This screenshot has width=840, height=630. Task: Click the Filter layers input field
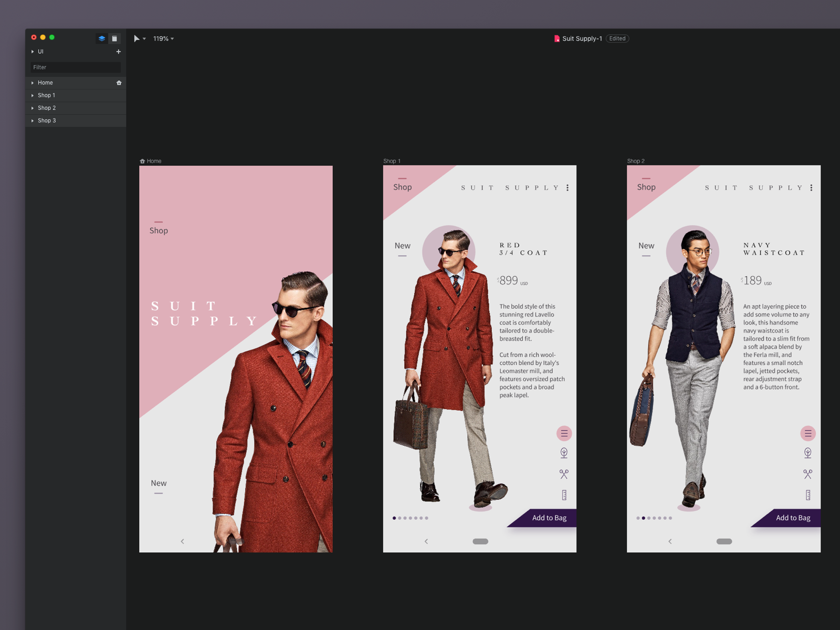tap(76, 67)
